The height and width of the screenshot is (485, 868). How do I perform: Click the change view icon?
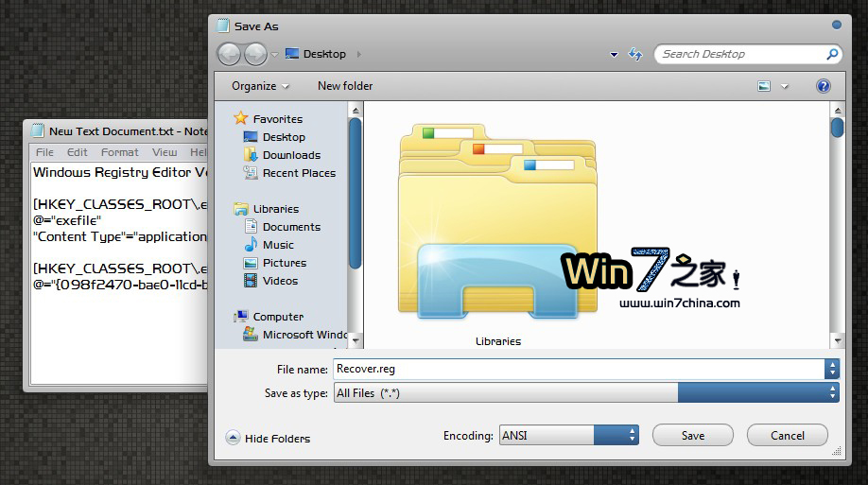click(x=764, y=86)
